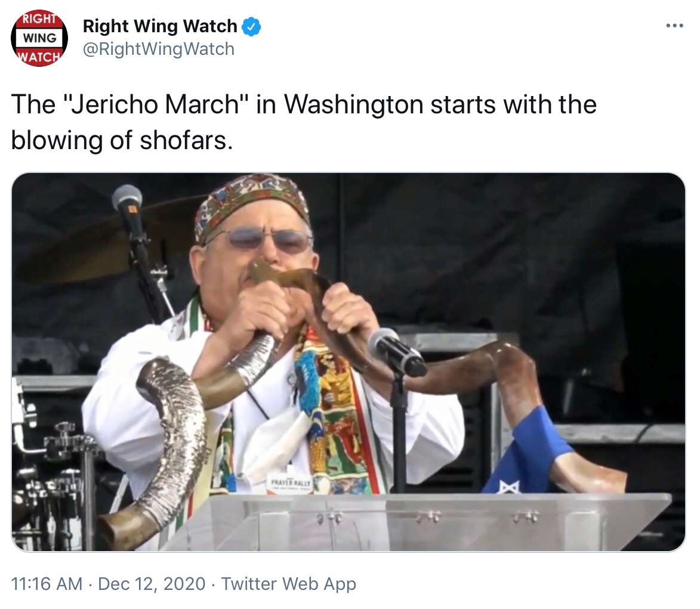The height and width of the screenshot is (609, 700).
Task: Open the embedded rally video thumbnail
Action: [x=349, y=361]
